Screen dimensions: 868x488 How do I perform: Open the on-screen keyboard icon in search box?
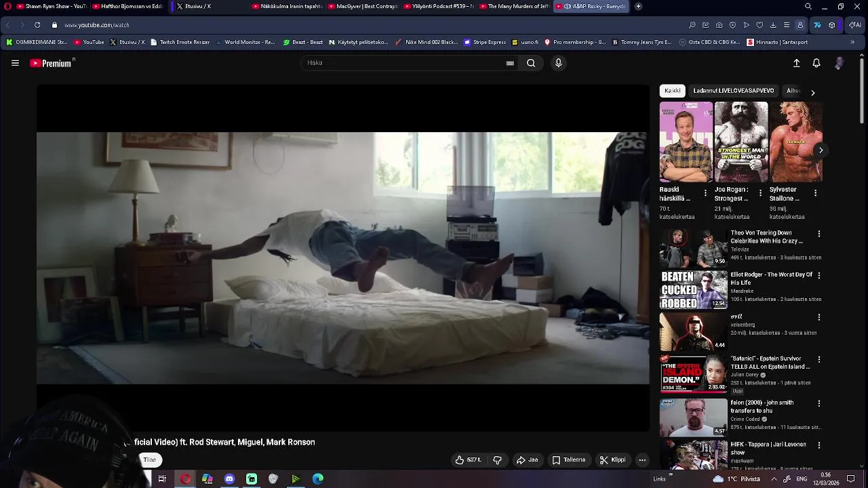(x=510, y=63)
